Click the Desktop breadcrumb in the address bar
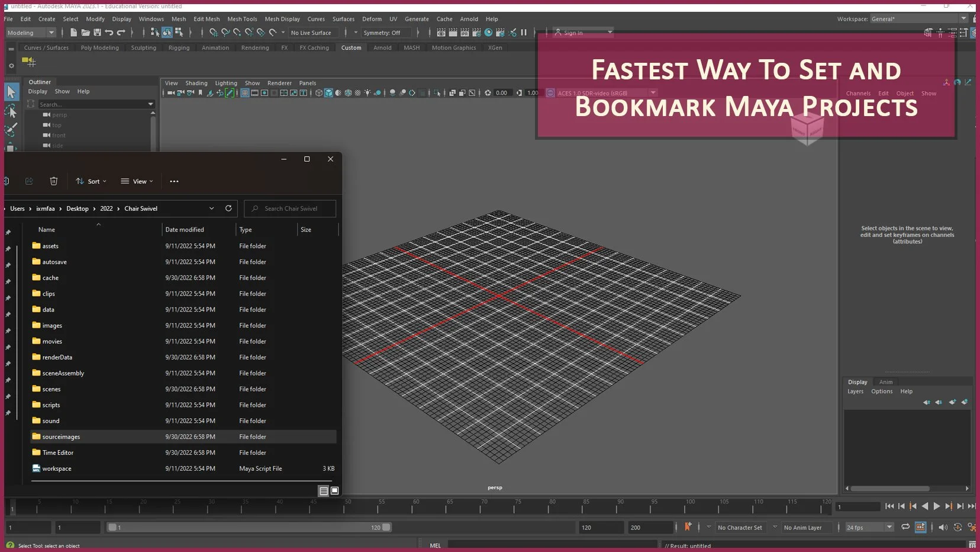 coord(77,208)
